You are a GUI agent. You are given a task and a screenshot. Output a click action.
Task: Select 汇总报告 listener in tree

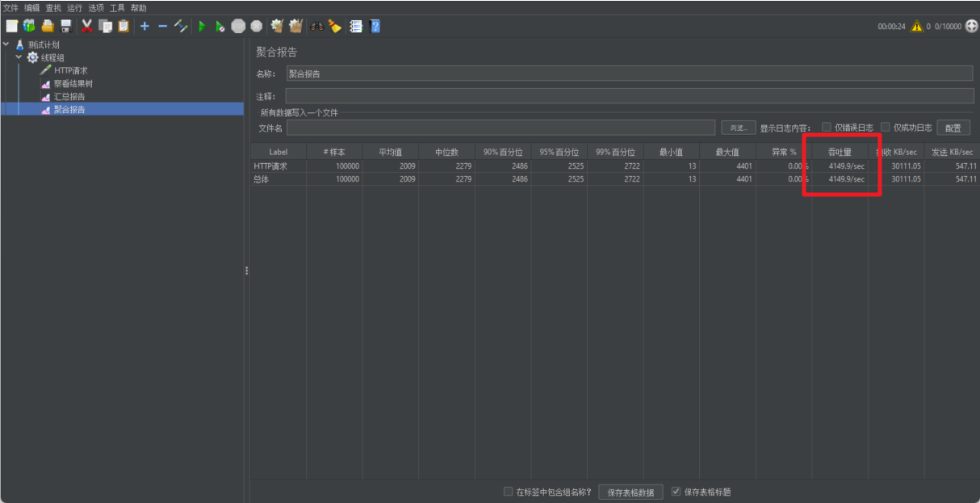pyautogui.click(x=69, y=96)
